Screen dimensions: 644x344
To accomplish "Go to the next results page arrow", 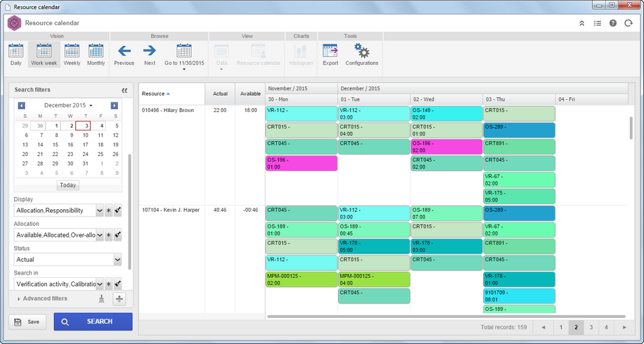I will click(624, 328).
